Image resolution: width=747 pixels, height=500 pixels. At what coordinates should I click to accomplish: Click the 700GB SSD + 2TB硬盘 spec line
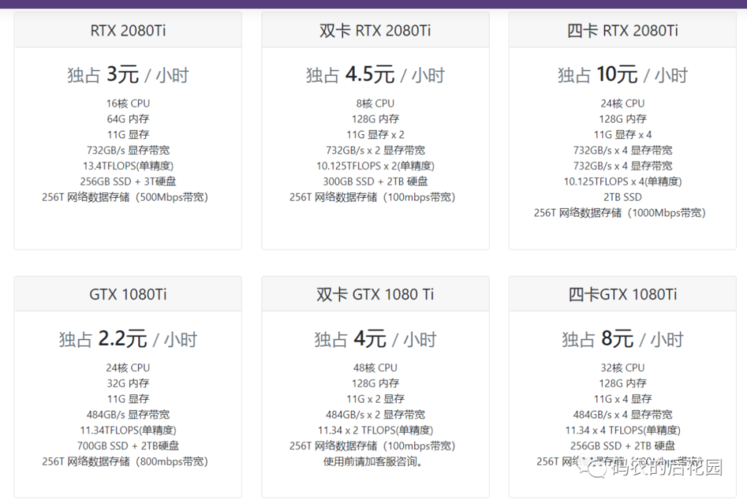[x=128, y=446]
